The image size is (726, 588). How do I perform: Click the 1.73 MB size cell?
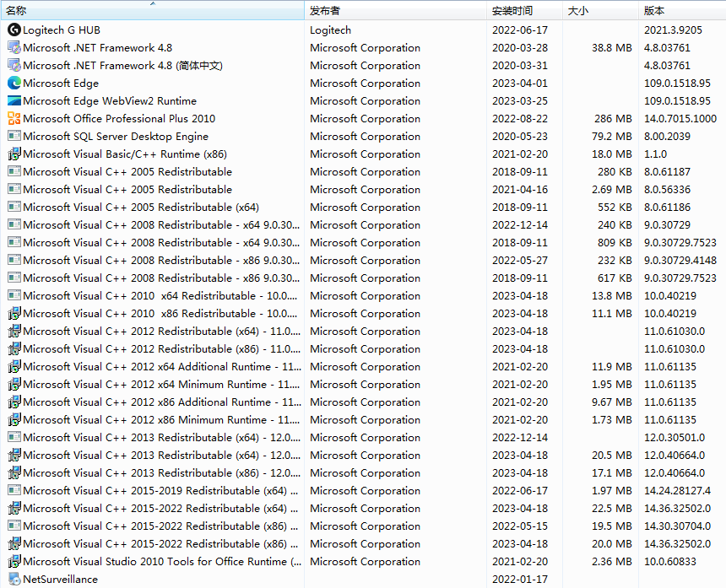(612, 419)
